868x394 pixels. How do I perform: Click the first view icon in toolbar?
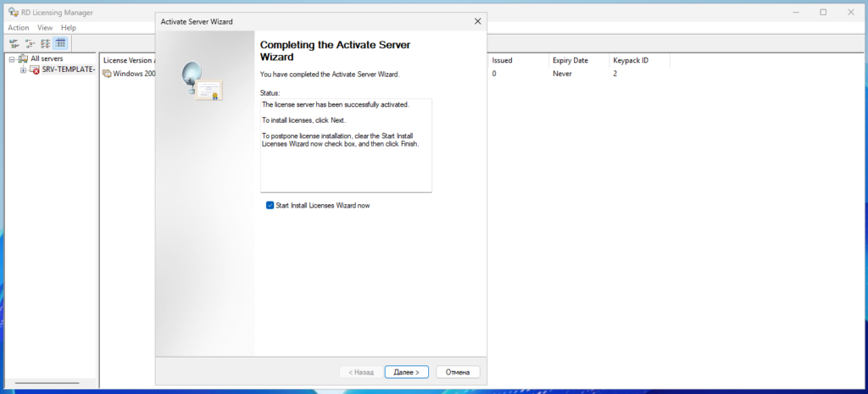(x=14, y=43)
